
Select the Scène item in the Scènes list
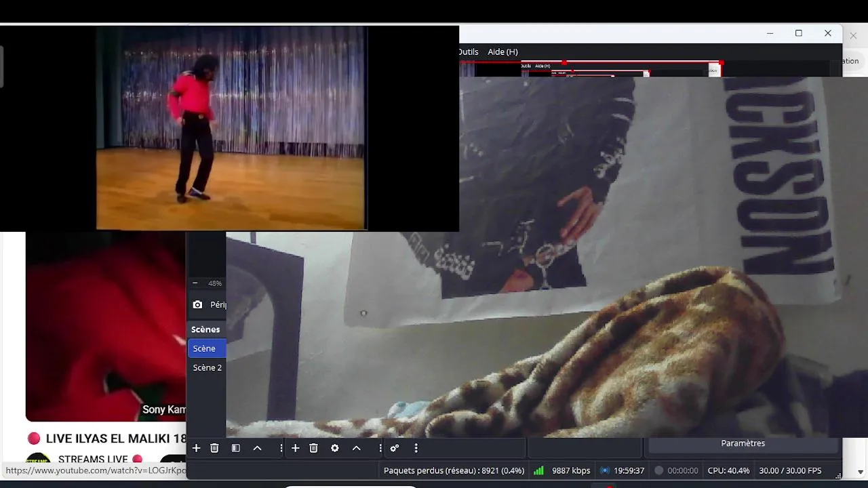[207, 348]
